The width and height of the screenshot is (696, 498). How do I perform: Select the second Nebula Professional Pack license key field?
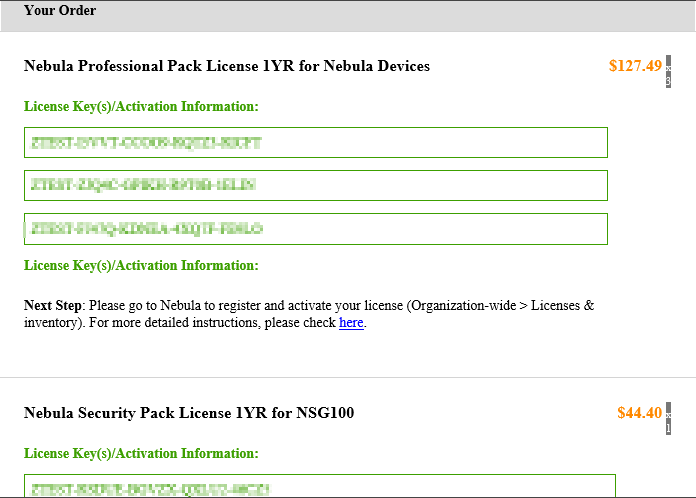coord(316,186)
